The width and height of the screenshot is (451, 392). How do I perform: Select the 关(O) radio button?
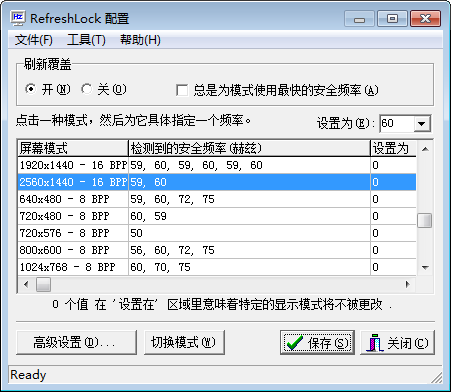click(x=87, y=89)
